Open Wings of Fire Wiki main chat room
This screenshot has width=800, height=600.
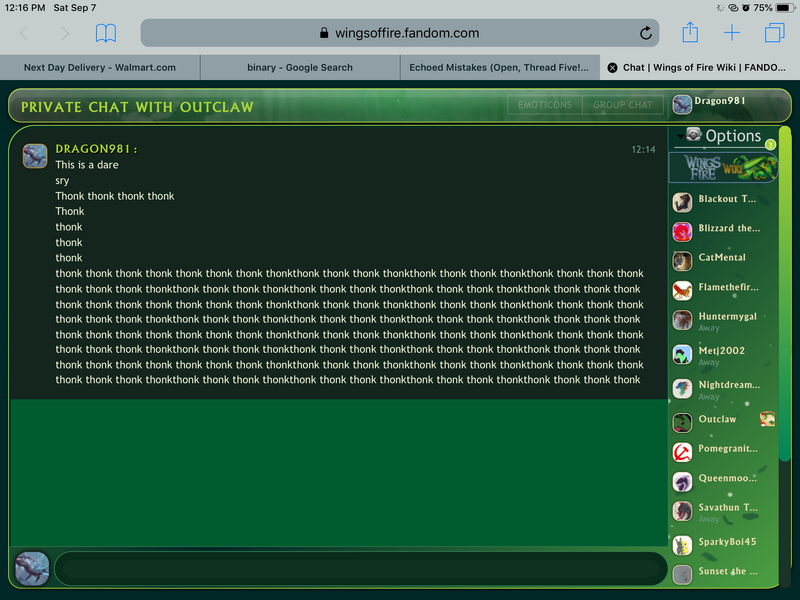tap(723, 167)
